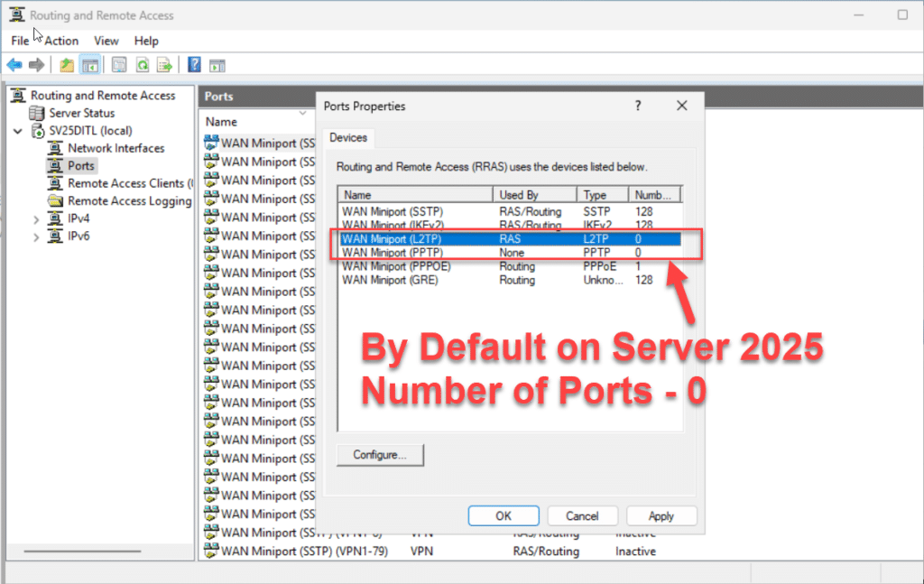Screen dimensions: 924x584
Task: Click the Export List toolbar icon
Action: [164, 64]
